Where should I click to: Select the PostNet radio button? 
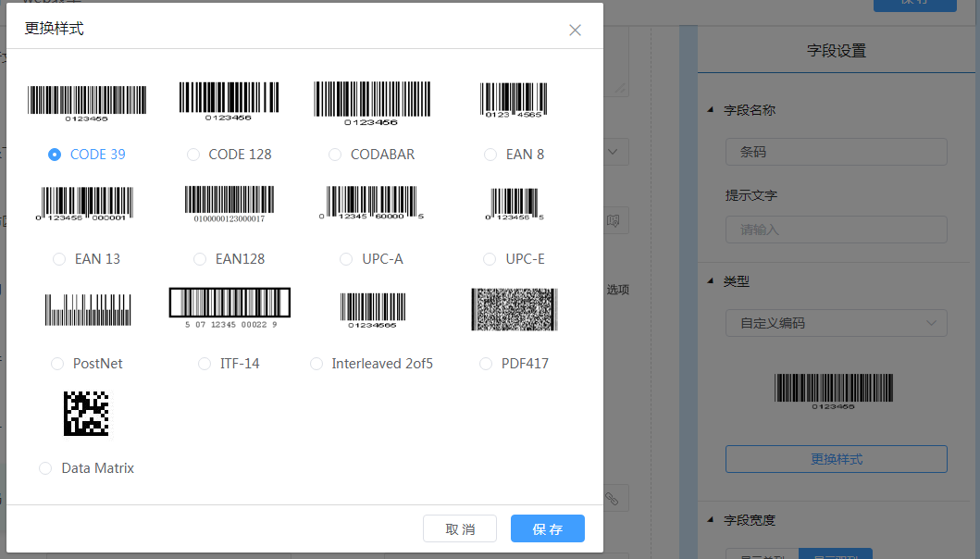[x=57, y=364]
